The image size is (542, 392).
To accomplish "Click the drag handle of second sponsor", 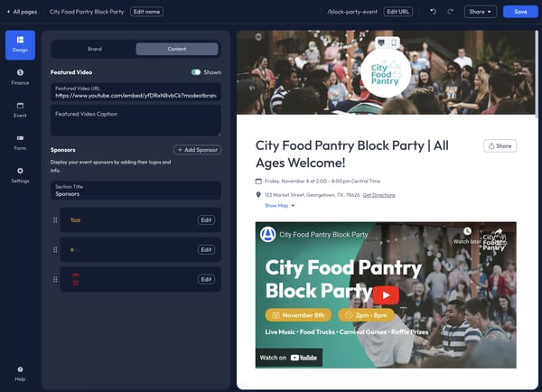I will (55, 249).
